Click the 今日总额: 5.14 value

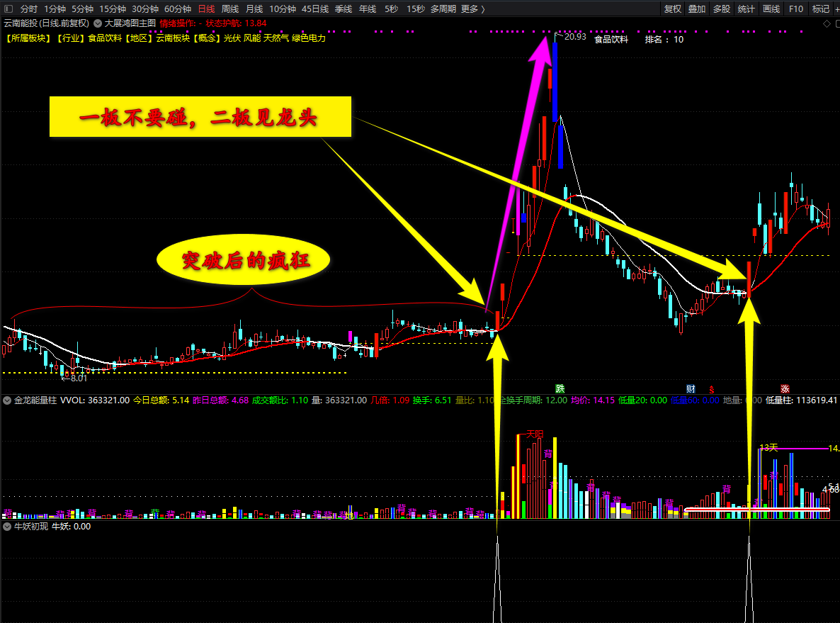161,400
